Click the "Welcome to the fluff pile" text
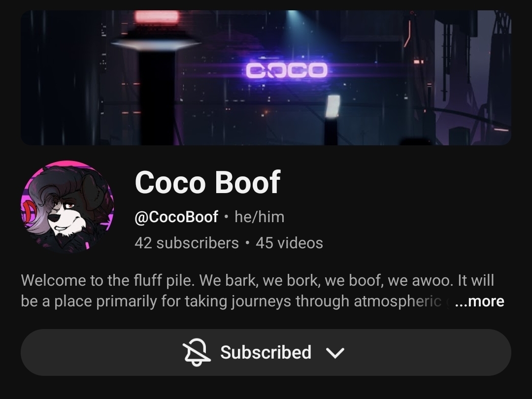The height and width of the screenshot is (399, 532). [108, 280]
